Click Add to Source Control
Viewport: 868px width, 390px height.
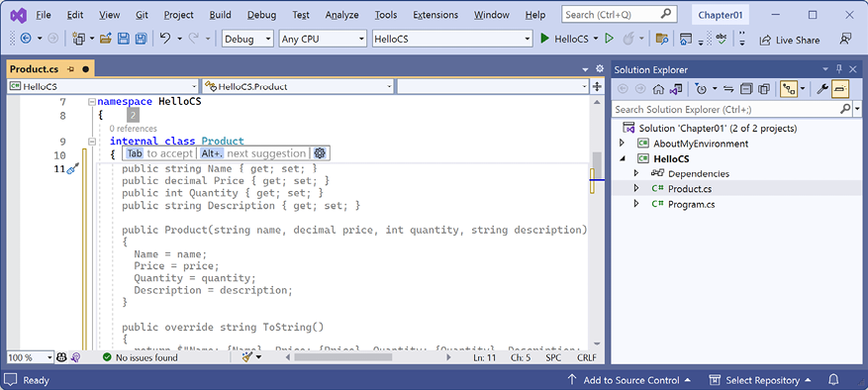pyautogui.click(x=628, y=380)
